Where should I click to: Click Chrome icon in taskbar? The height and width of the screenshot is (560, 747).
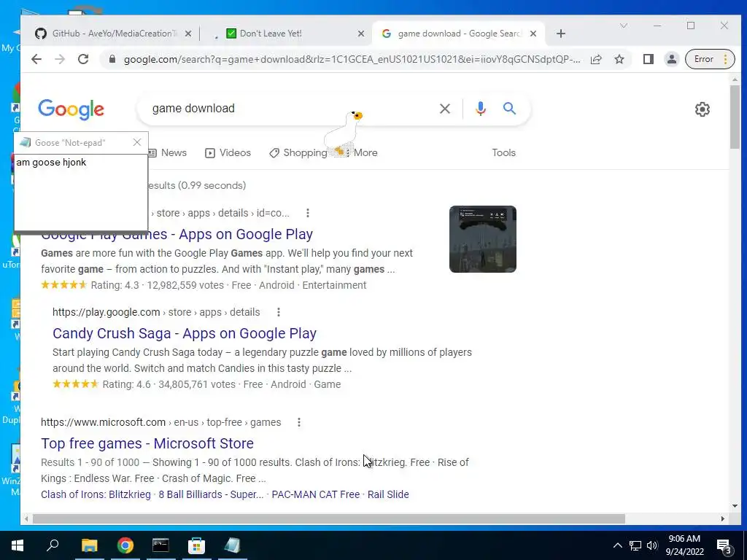pos(125,545)
